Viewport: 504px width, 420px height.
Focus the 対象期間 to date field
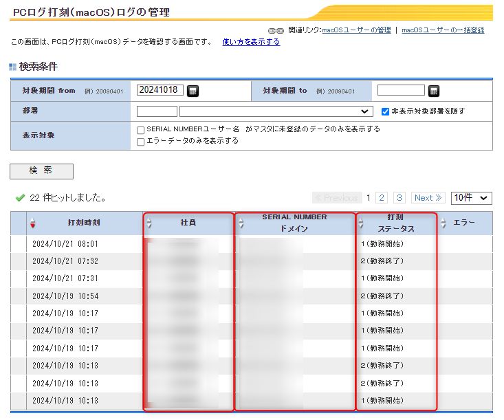coord(401,90)
